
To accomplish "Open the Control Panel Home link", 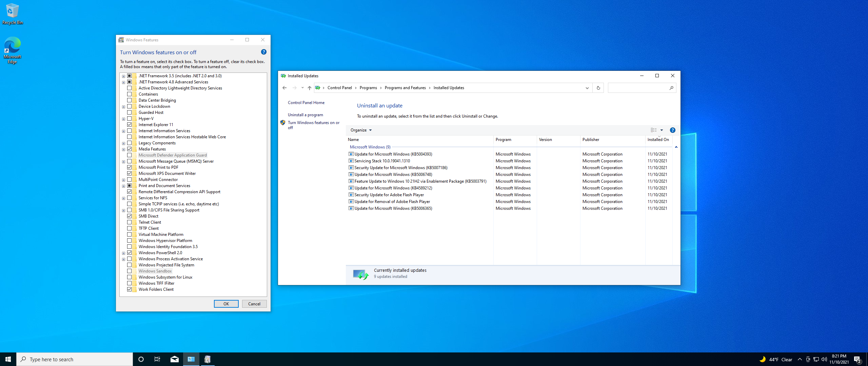I will (306, 103).
